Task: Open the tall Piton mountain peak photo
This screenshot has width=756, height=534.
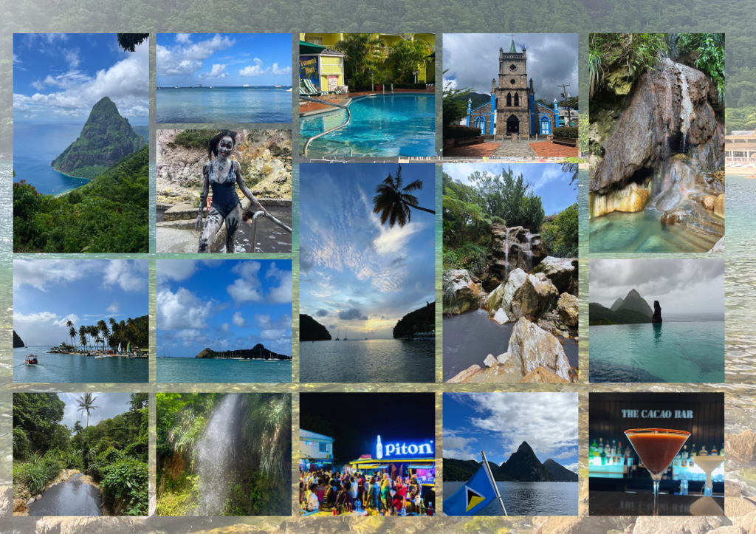Action: coord(80,143)
